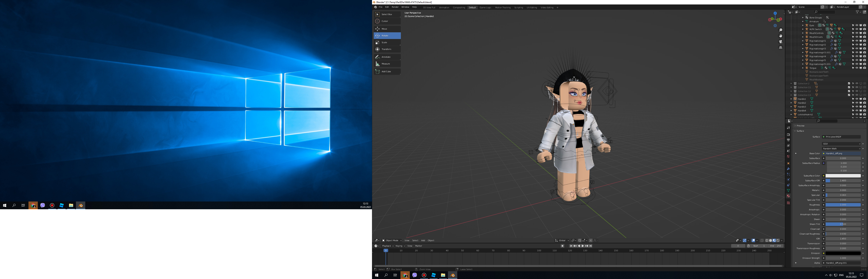Select the Add Cube tool
The width and height of the screenshot is (868, 279).
point(387,71)
